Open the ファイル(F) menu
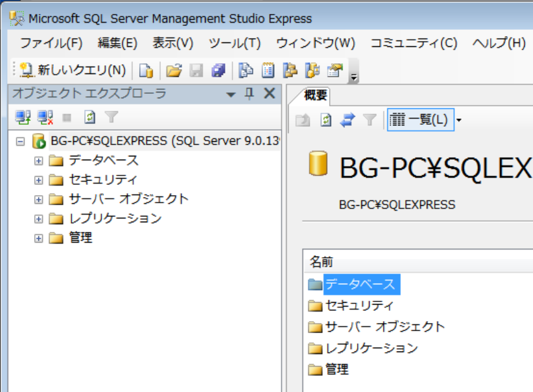 click(x=51, y=43)
